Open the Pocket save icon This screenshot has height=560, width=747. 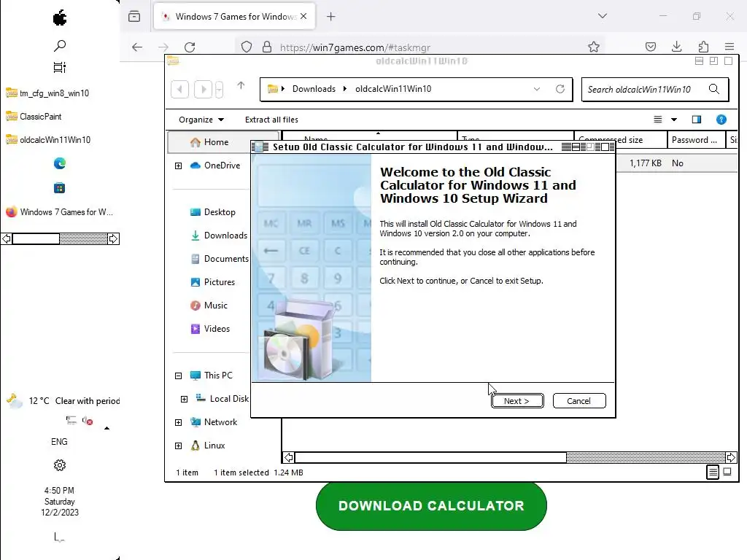coord(651,47)
